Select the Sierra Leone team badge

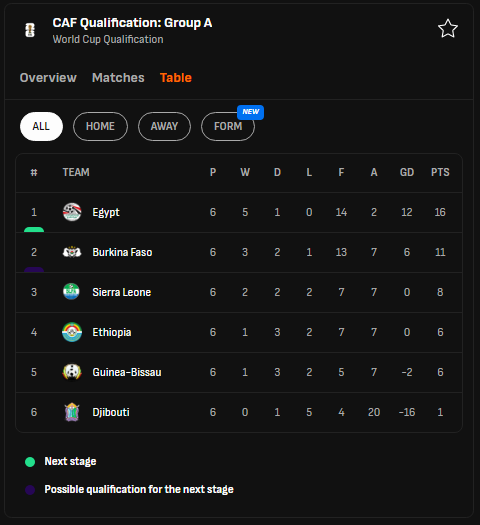point(72,292)
